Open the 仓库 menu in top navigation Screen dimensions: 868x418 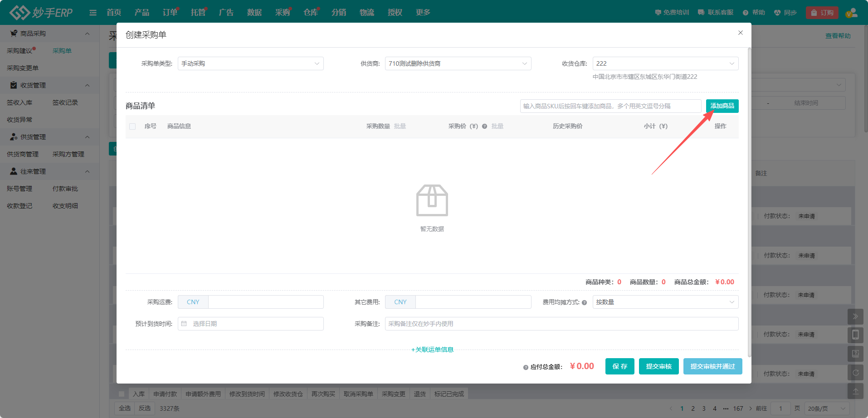(311, 13)
